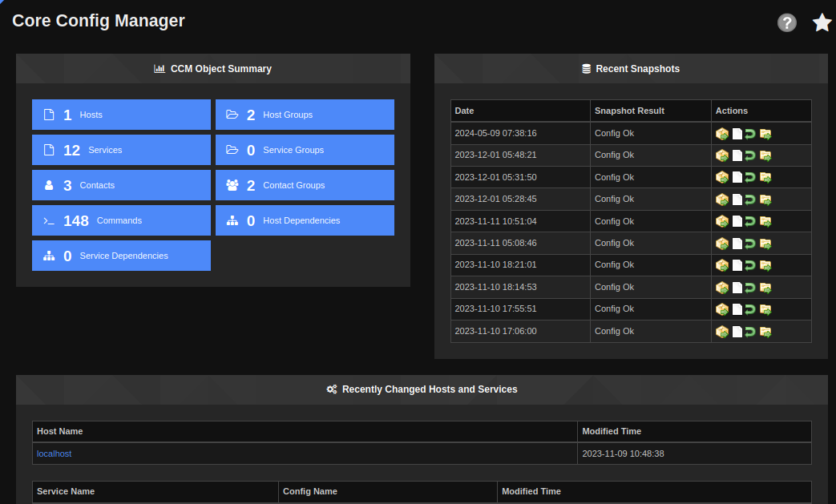Screen dimensions: 836x504
Task: Open the Services tile showing 12
Action: tap(121, 150)
